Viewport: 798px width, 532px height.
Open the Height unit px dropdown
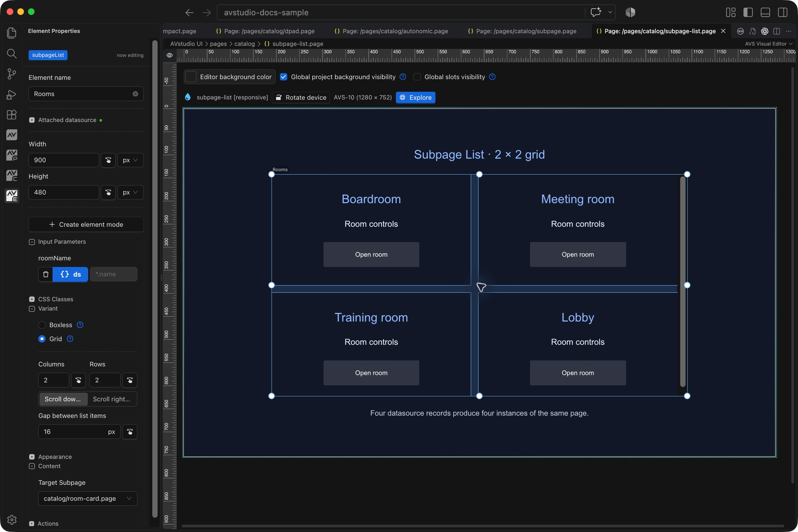tap(130, 193)
